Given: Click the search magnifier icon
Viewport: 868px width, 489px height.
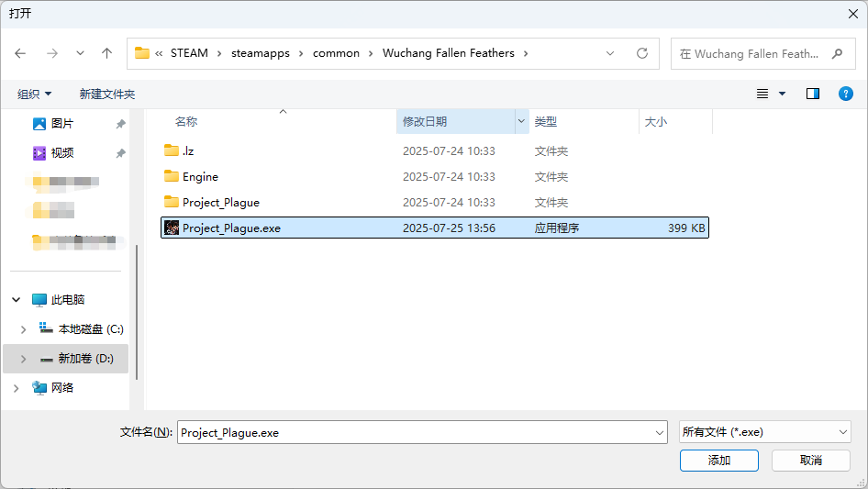Looking at the screenshot, I should tap(837, 54).
